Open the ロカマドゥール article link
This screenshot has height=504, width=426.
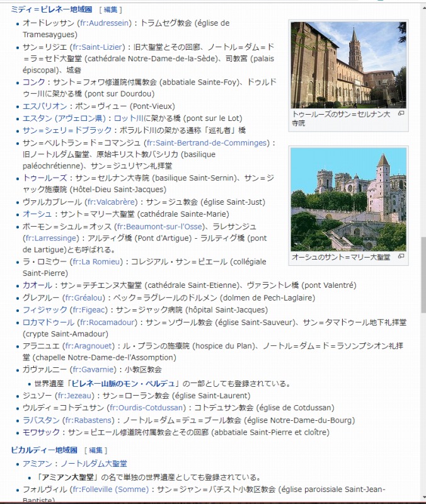pyautogui.click(x=49, y=322)
